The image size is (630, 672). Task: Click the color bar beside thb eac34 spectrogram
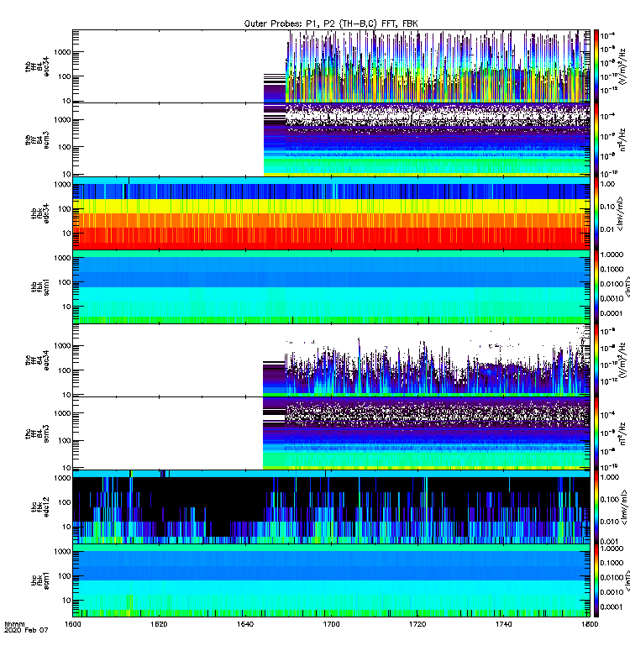pos(596,66)
